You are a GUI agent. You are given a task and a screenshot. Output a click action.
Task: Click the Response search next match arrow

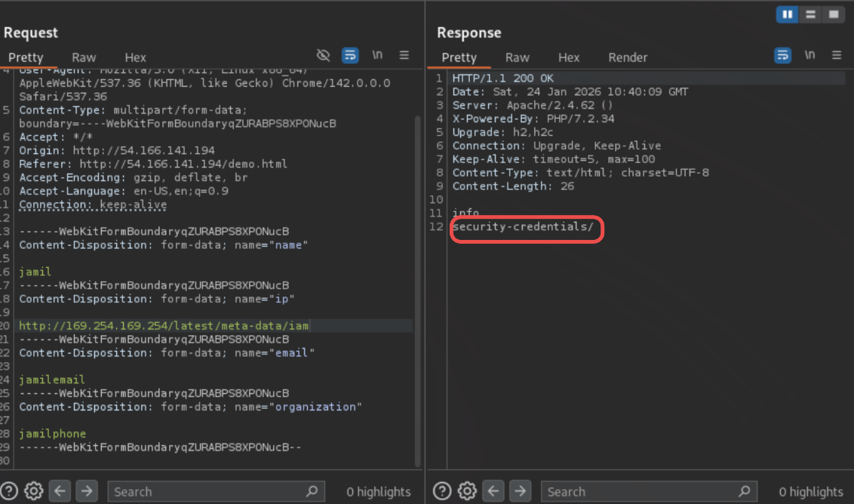click(x=521, y=491)
